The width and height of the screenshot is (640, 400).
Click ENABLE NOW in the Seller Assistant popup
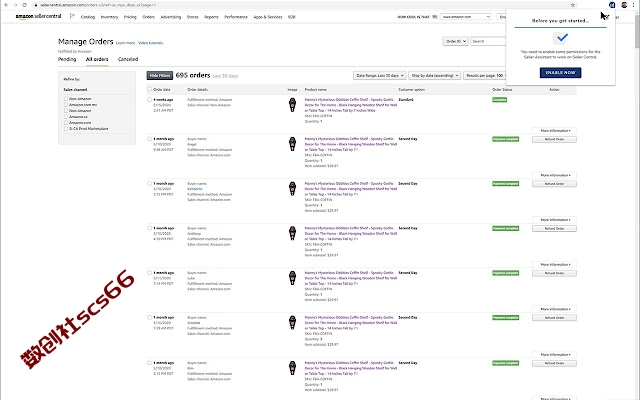tap(560, 73)
